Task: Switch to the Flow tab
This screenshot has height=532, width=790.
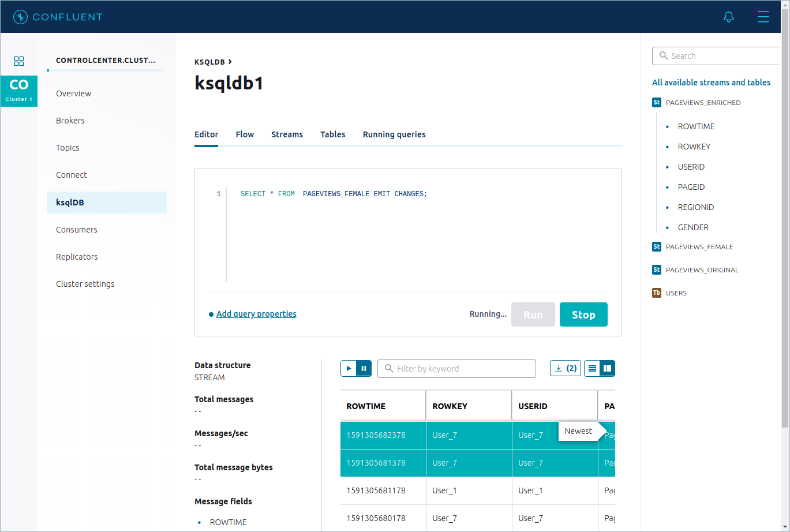Action: tap(245, 134)
